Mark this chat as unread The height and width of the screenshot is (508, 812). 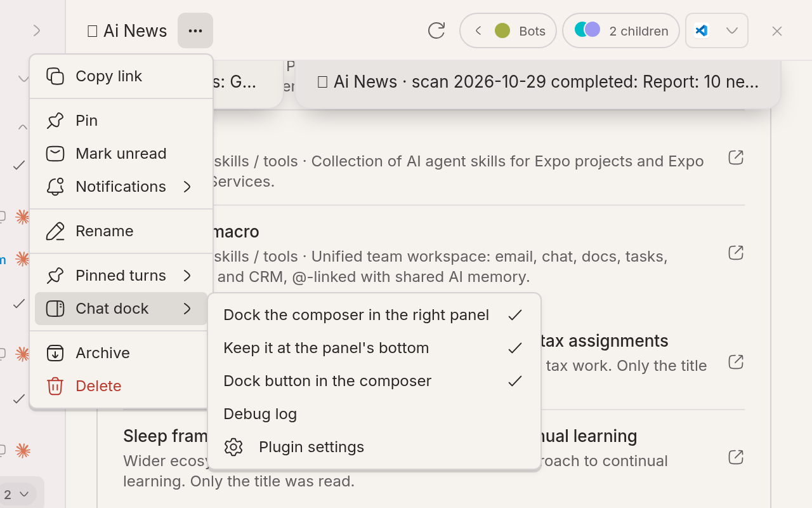121,154
